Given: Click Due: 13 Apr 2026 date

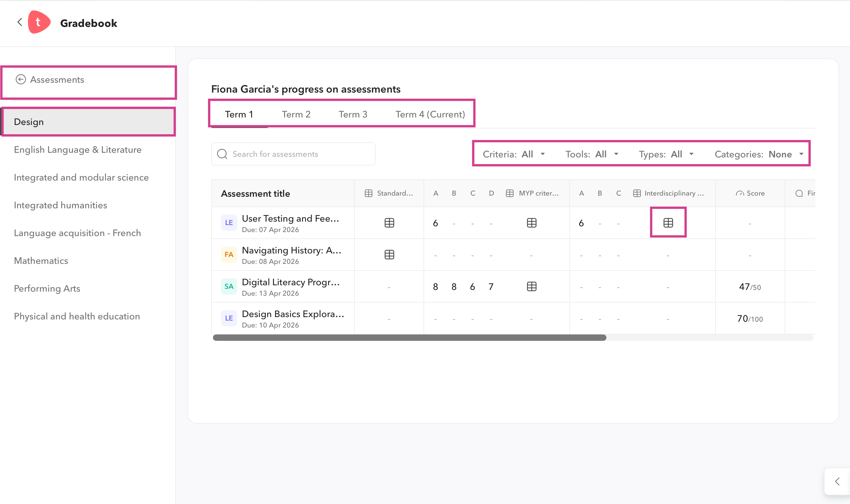Looking at the screenshot, I should pos(270,293).
